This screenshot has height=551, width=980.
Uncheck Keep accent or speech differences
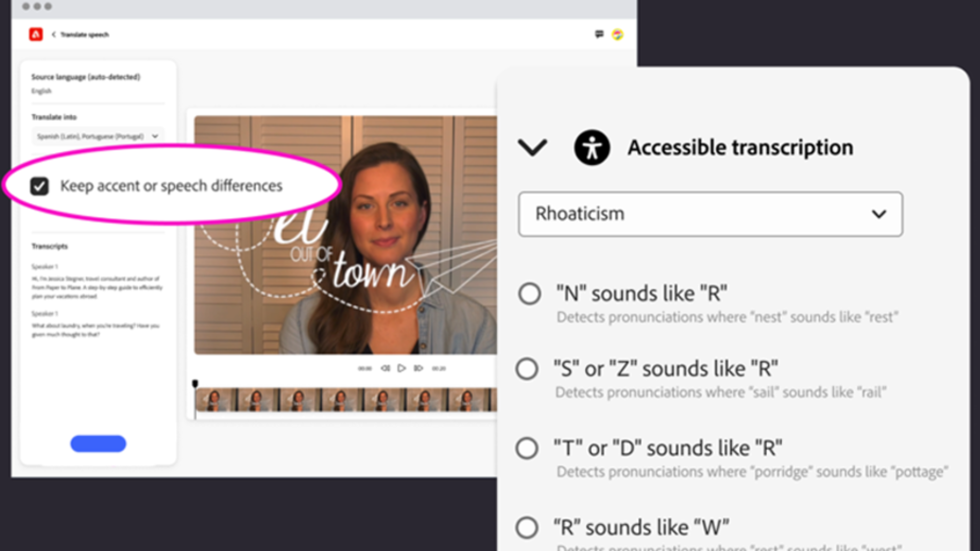(x=39, y=186)
